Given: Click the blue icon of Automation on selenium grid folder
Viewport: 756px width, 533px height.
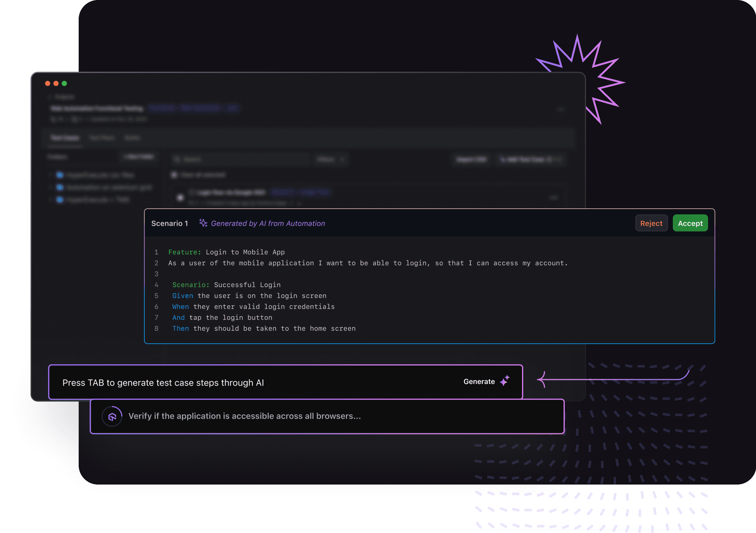Looking at the screenshot, I should (x=60, y=187).
